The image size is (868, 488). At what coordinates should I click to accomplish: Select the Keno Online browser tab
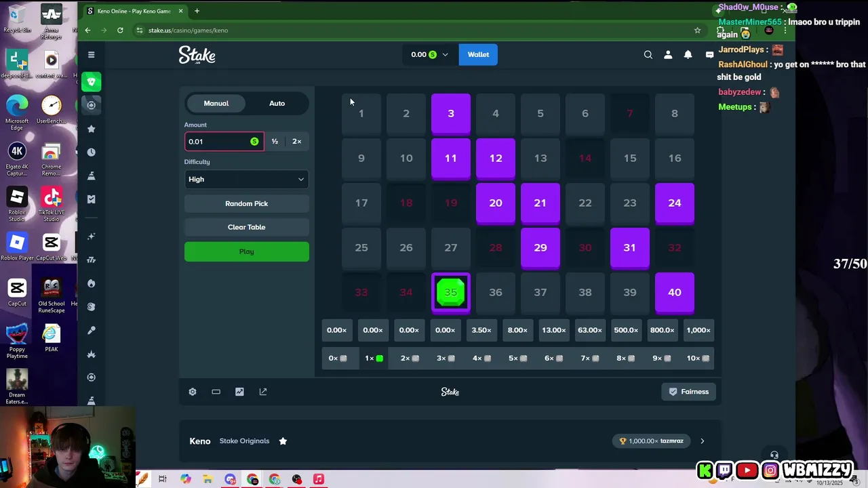(134, 11)
